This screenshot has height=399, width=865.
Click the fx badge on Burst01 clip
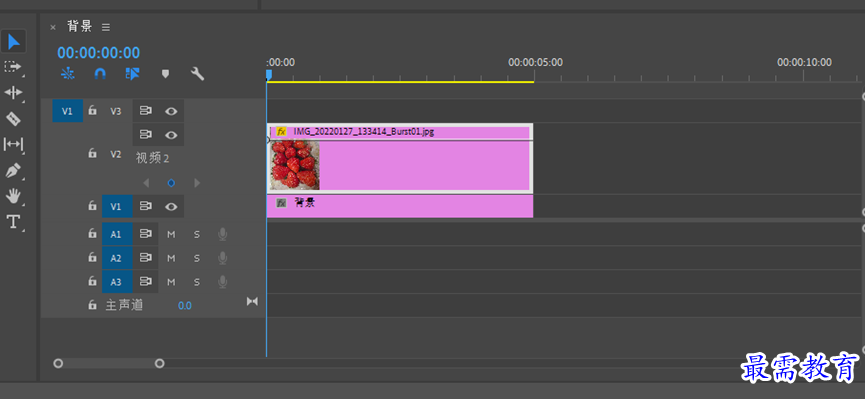click(x=281, y=132)
